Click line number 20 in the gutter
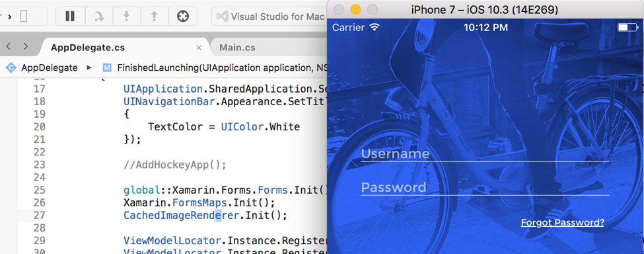644x254 pixels. (39, 126)
